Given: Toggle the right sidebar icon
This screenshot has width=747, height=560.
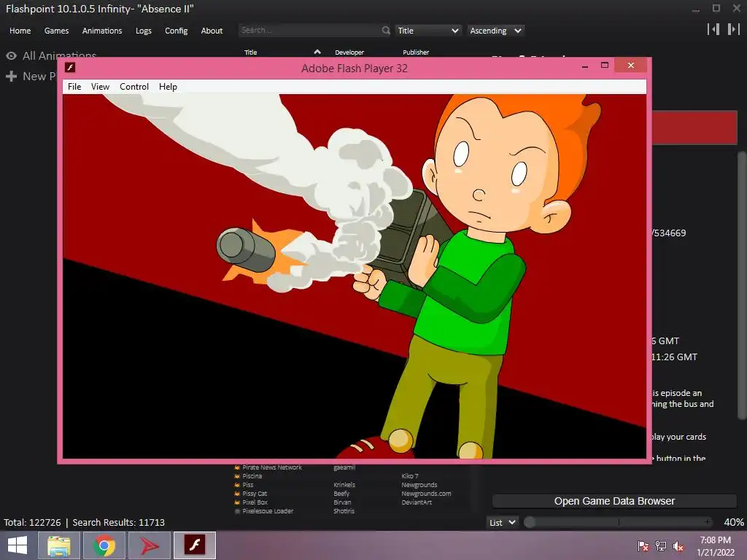Looking at the screenshot, I should click(734, 29).
